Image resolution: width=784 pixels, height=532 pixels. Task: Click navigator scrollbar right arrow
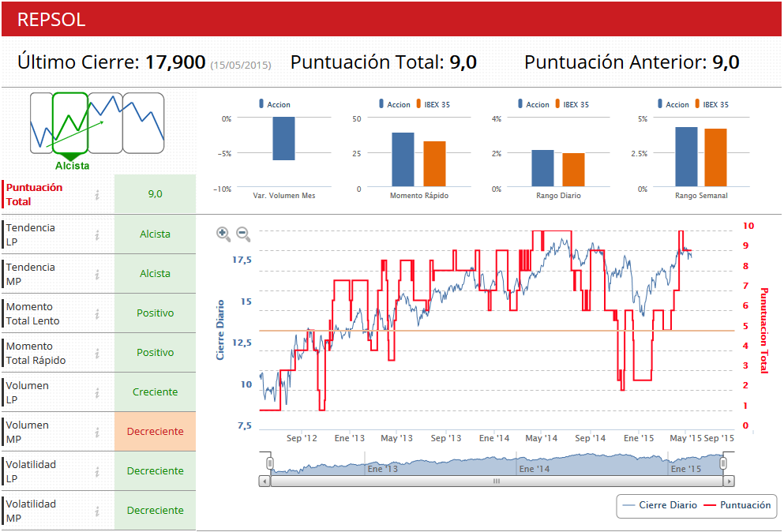(729, 481)
